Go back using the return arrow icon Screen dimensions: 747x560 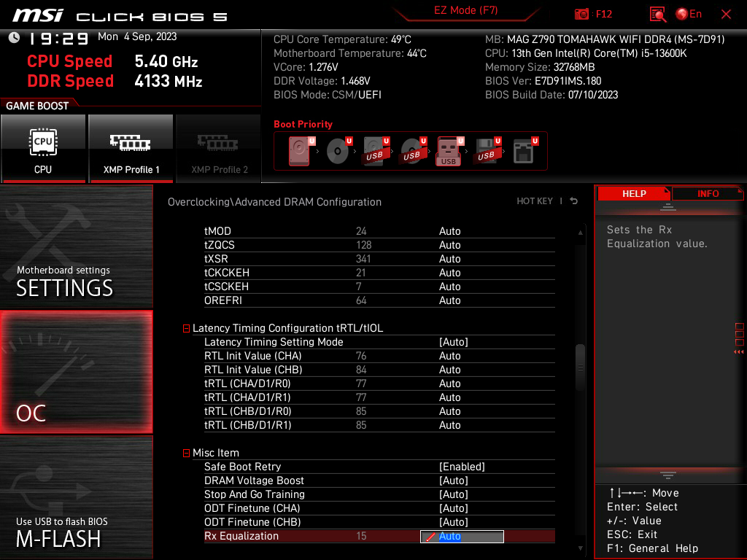click(573, 201)
